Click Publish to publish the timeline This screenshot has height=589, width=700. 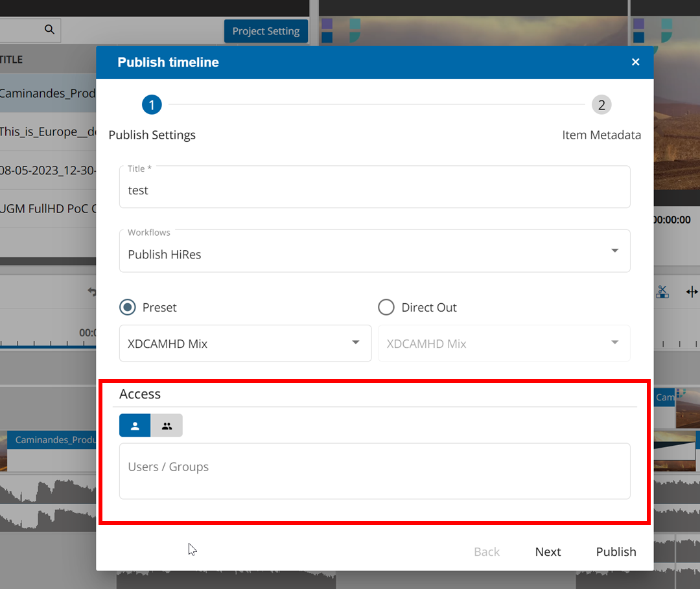[615, 551]
